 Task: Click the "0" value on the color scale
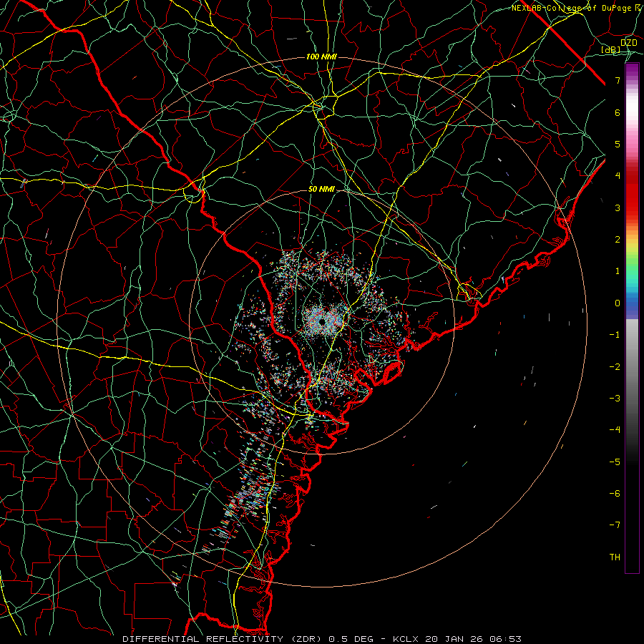tap(618, 303)
